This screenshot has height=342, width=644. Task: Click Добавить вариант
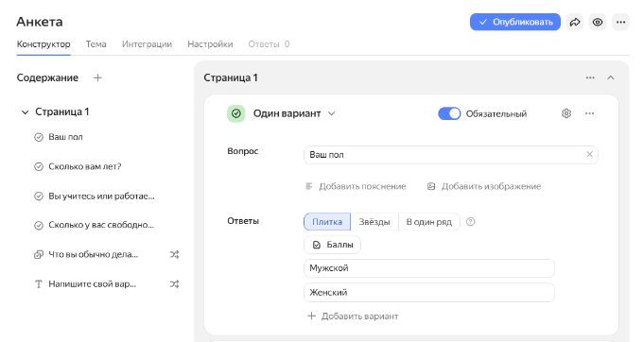353,316
